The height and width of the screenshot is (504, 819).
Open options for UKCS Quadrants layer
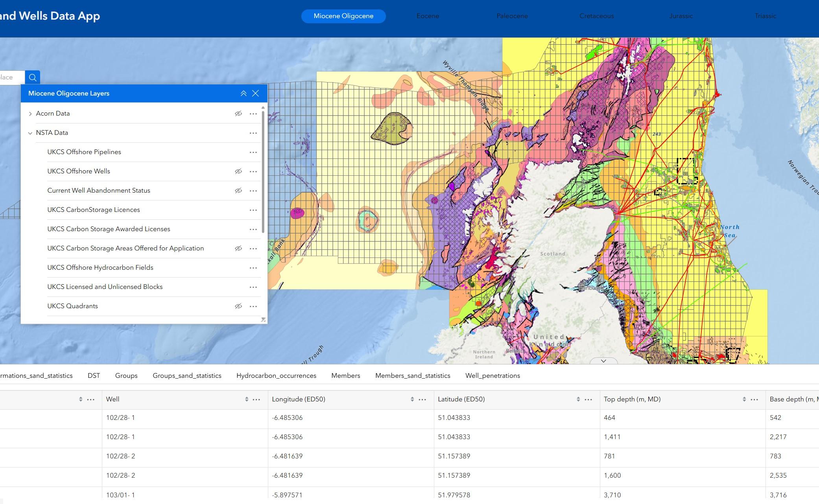point(253,306)
